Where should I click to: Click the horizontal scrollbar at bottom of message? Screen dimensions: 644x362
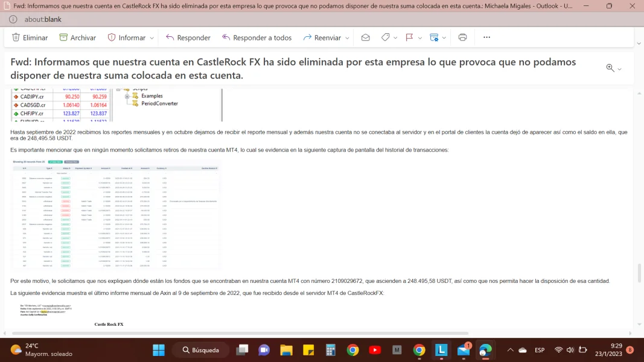pos(240,333)
